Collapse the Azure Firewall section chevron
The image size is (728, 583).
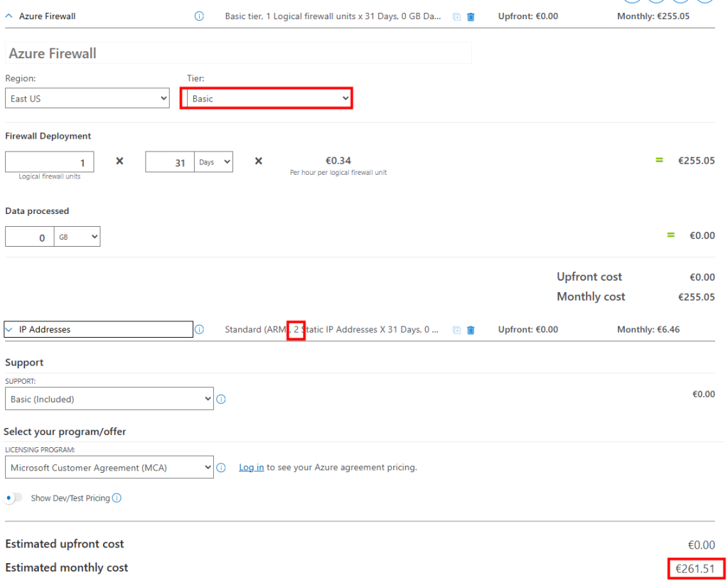pos(9,16)
